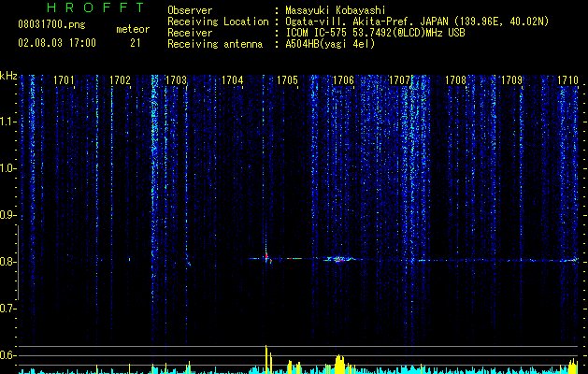Click the Observer label
Viewport: 588px width, 374px height.
190,10
